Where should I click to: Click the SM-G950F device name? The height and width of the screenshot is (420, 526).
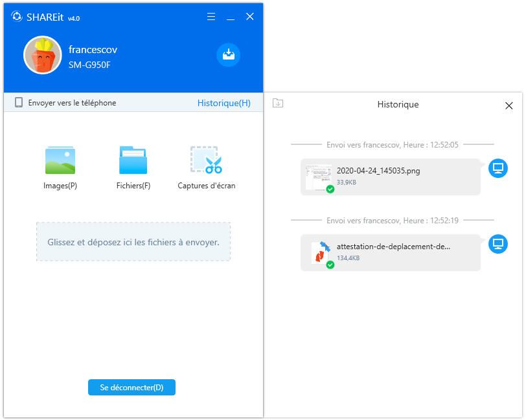(89, 65)
